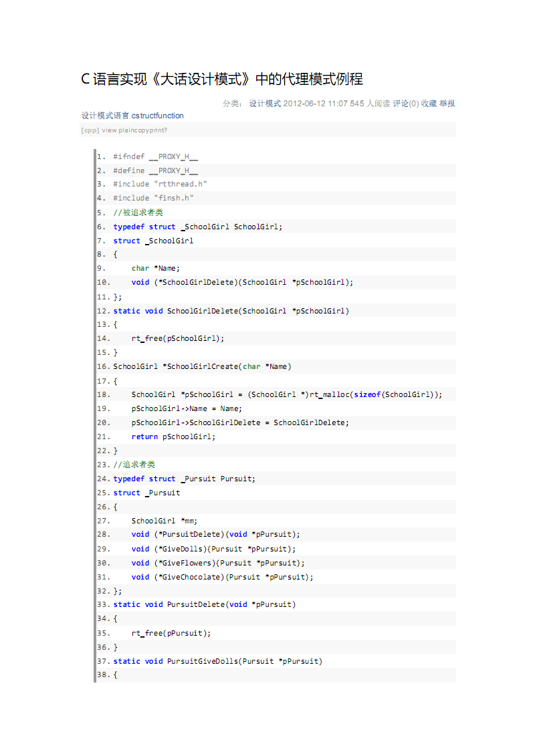Viewport: 535px width, 756px height.
Task: Click the sizeof keyword in line 18
Action: (367, 394)
